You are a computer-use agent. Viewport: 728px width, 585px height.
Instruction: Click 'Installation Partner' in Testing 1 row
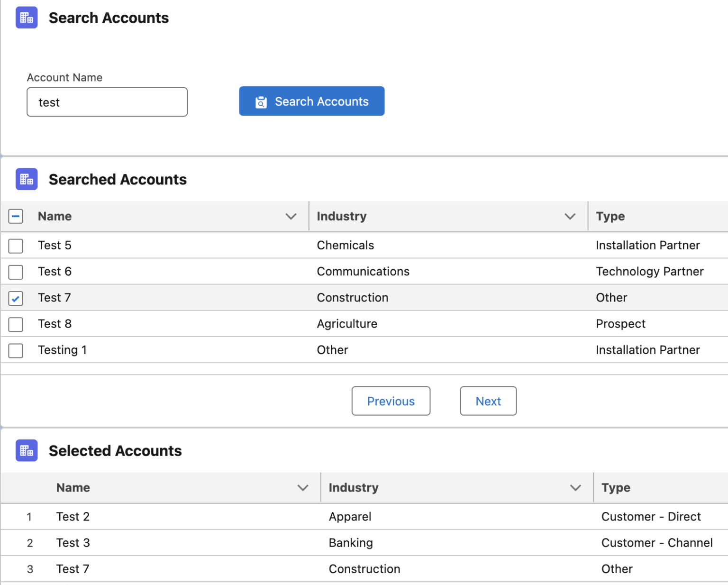pos(647,350)
